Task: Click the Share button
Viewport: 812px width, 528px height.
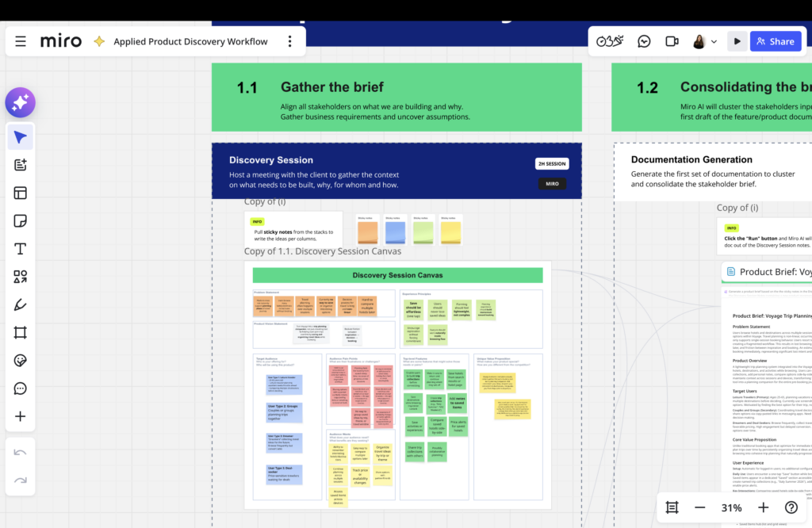Action: click(x=776, y=41)
